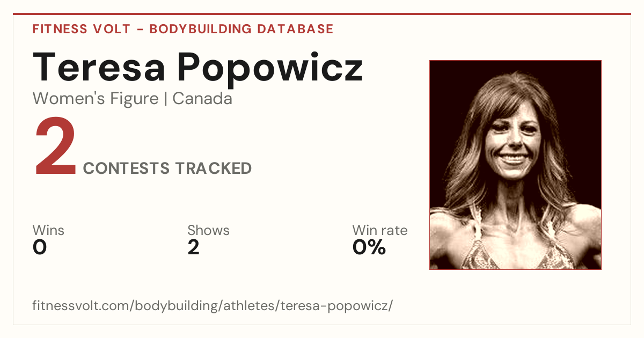Open the fitnessvolt.com athlete URL
The width and height of the screenshot is (644, 338).
(x=213, y=306)
